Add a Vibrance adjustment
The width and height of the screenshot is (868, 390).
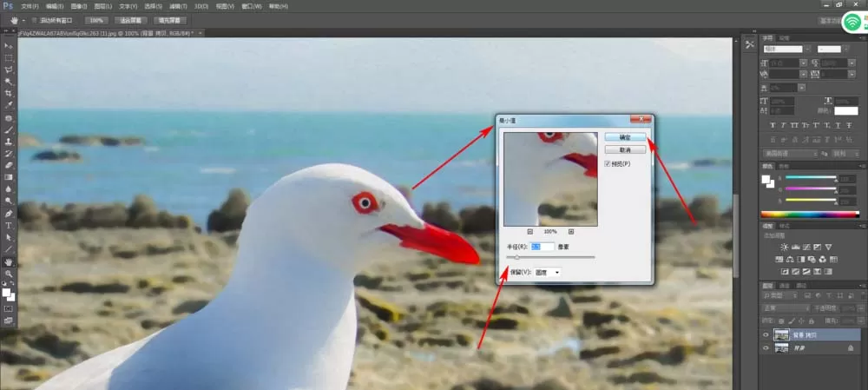click(829, 247)
